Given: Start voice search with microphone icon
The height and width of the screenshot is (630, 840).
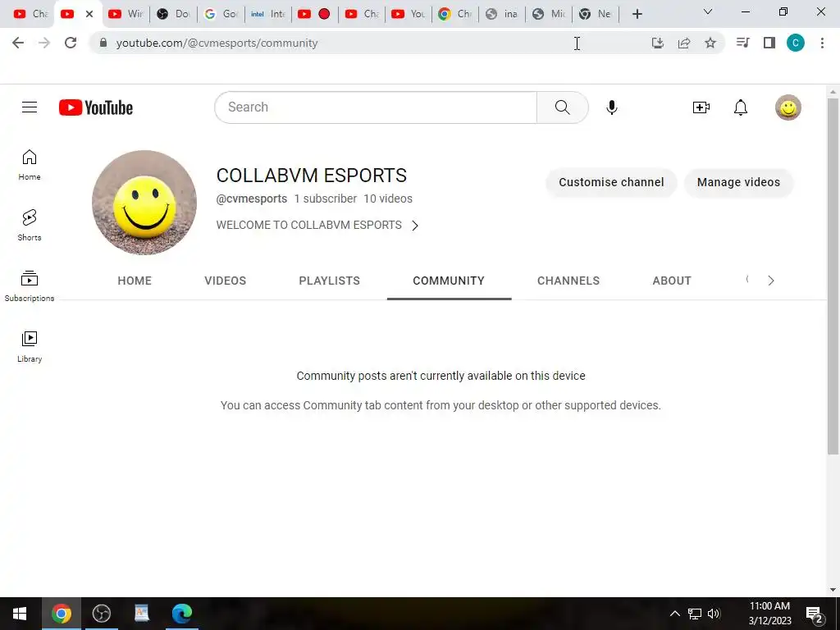Looking at the screenshot, I should [x=612, y=107].
